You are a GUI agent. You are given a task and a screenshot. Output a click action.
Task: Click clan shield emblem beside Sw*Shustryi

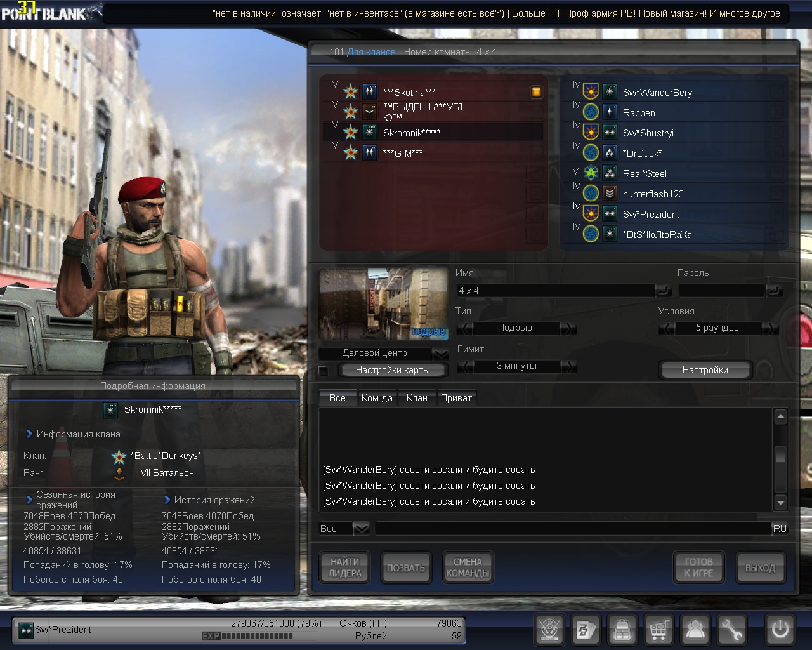point(591,133)
